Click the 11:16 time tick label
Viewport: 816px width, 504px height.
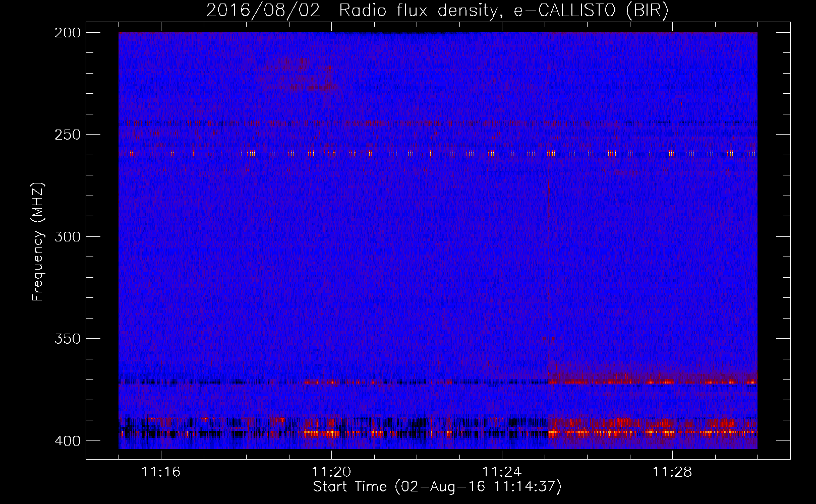(161, 472)
